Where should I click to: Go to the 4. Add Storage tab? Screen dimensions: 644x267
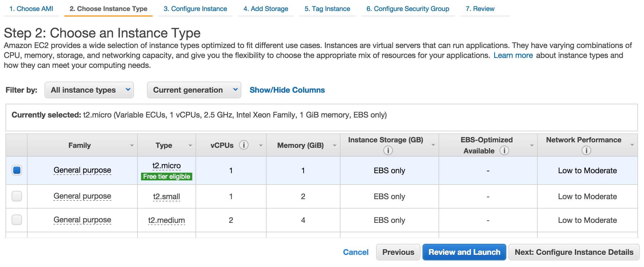click(x=266, y=9)
